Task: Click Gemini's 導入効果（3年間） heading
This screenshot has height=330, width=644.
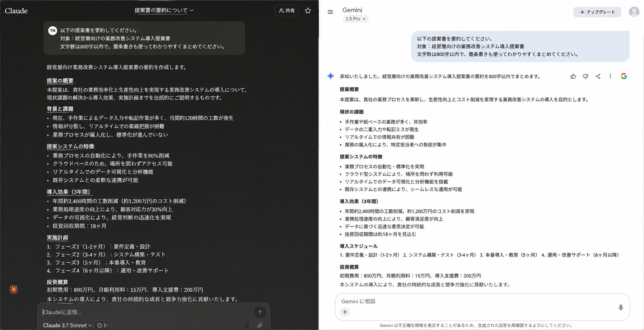Action: (x=359, y=202)
